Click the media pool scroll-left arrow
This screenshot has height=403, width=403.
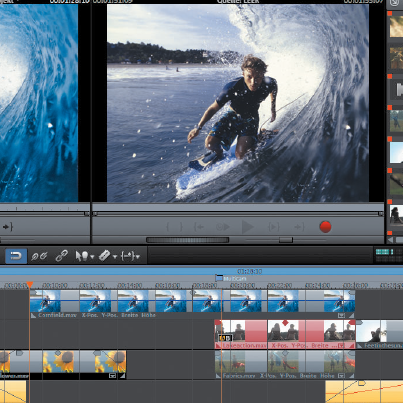pos(390,240)
